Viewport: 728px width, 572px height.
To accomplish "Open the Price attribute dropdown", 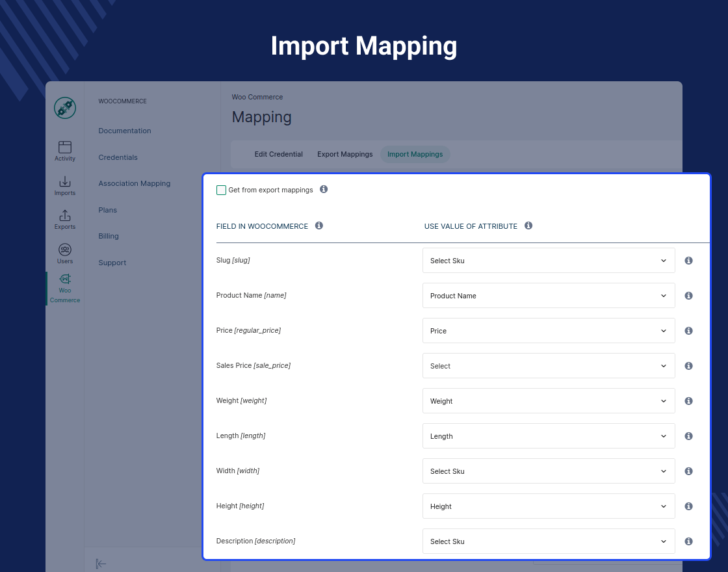I will click(x=549, y=331).
